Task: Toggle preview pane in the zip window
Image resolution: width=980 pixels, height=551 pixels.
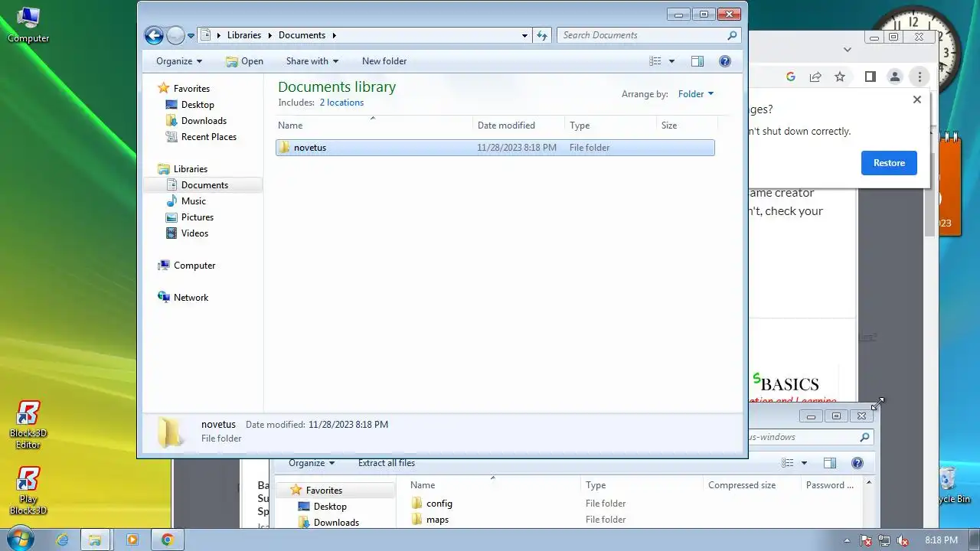Action: coord(829,463)
